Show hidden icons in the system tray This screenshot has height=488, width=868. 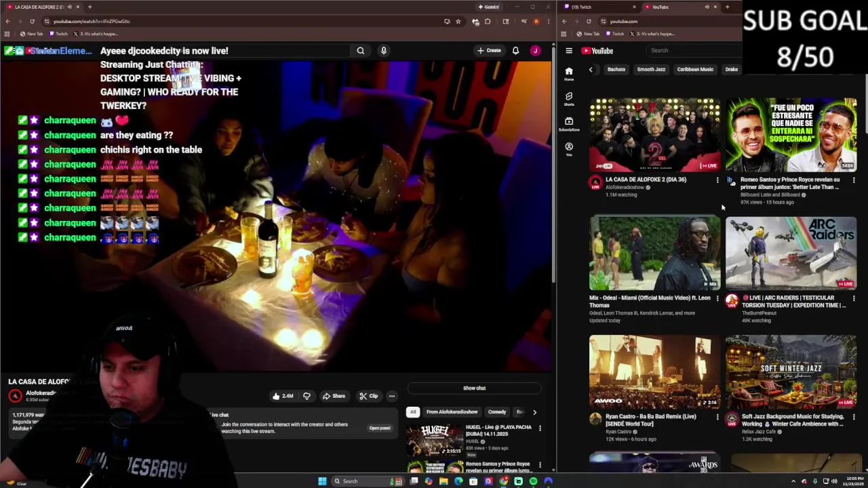[x=793, y=481]
